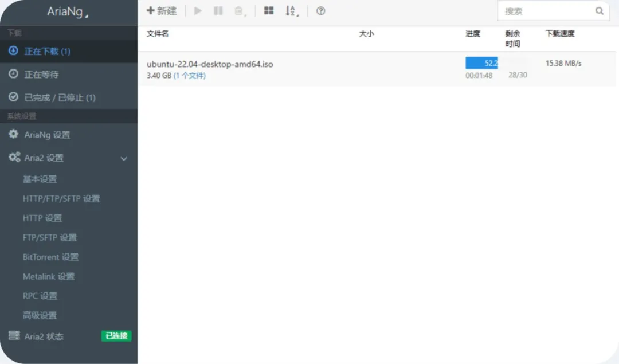Click the 3.40 GB size text
The height and width of the screenshot is (364, 619).
[x=159, y=76]
